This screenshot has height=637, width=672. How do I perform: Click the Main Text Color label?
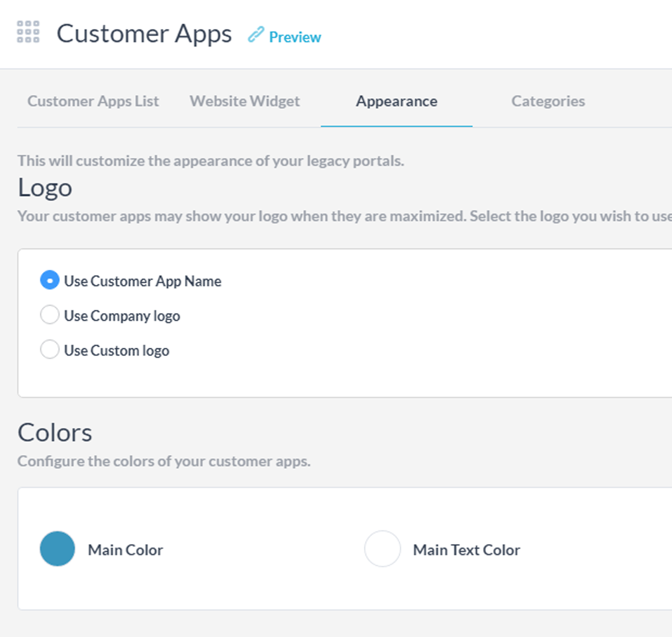pos(467,550)
